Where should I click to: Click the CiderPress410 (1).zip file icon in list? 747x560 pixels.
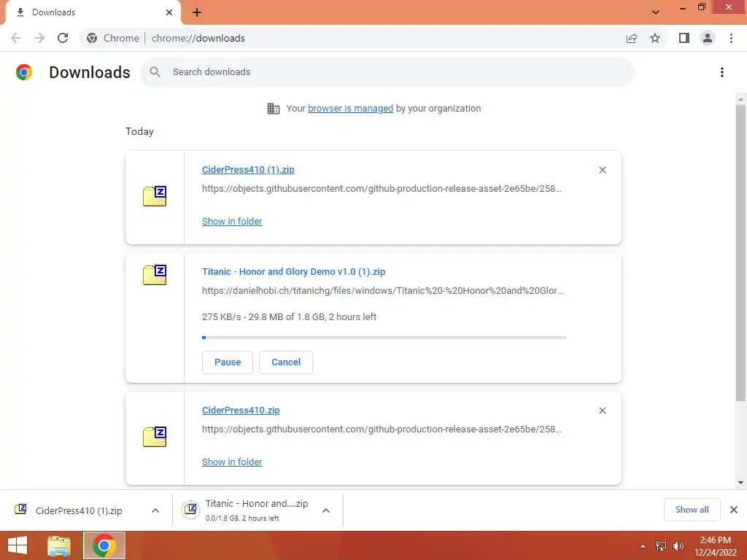click(x=155, y=195)
